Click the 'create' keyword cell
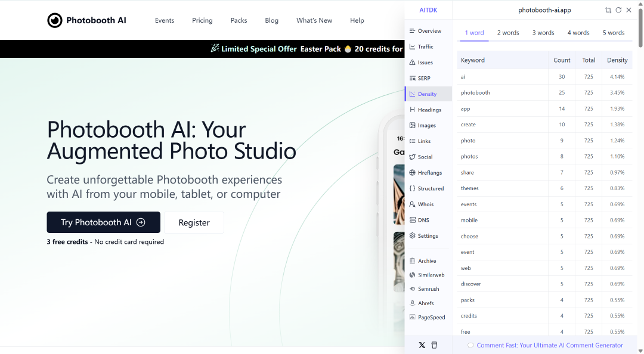Screen dimensions: 644x354 point(503,125)
